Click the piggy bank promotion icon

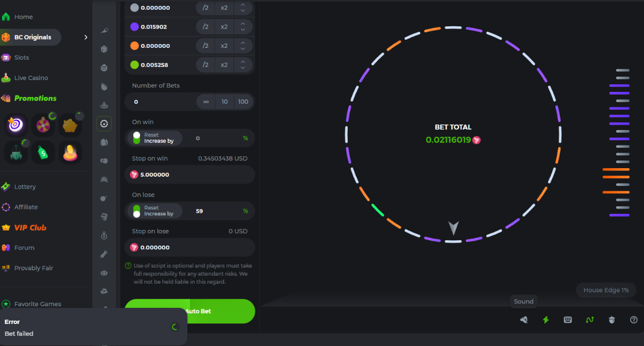pos(70,125)
